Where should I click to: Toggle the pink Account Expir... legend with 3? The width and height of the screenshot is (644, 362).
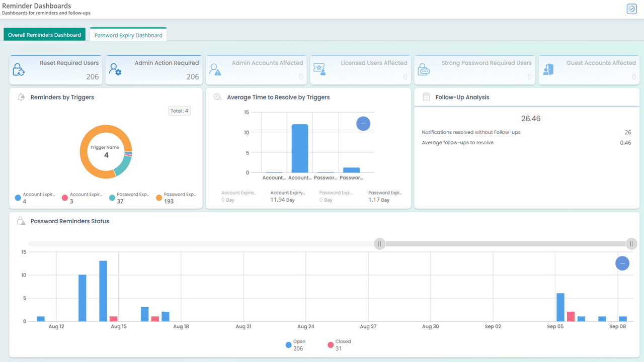coord(81,198)
